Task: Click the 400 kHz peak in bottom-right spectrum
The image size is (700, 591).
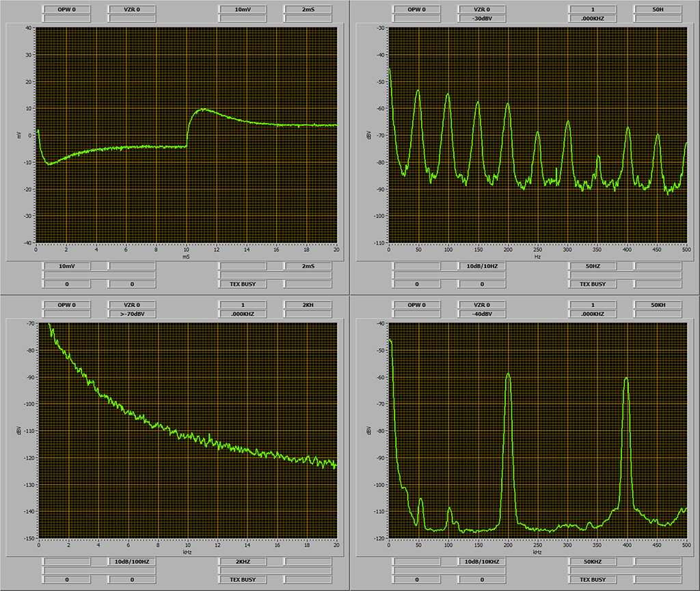Action: (625, 379)
